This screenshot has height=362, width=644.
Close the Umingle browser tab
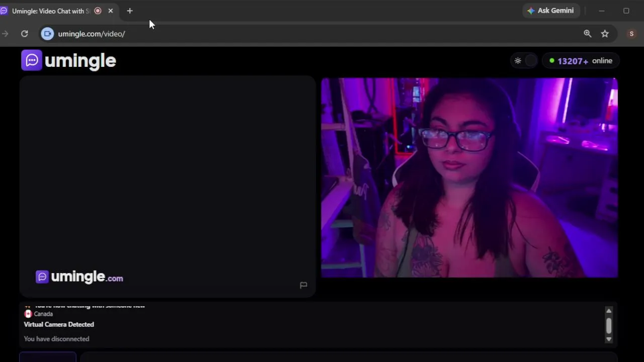click(111, 11)
